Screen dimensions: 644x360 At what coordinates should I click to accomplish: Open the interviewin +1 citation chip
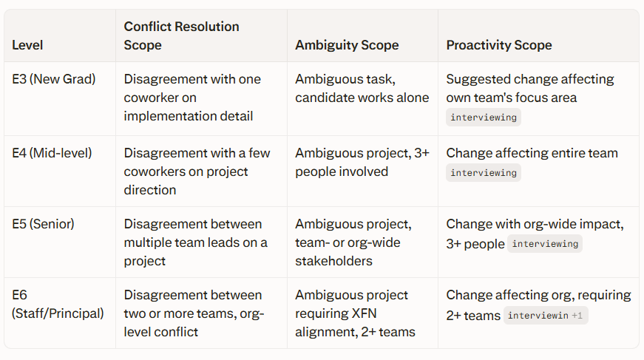(x=546, y=316)
